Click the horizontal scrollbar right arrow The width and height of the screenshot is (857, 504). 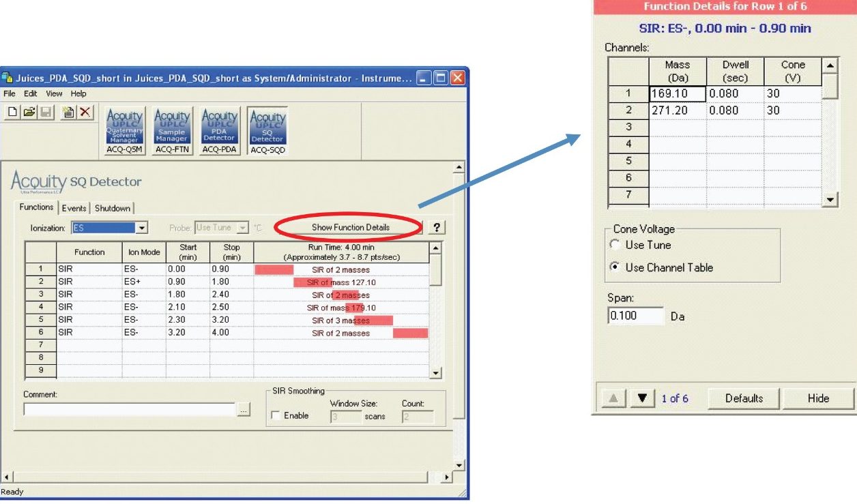[447, 477]
